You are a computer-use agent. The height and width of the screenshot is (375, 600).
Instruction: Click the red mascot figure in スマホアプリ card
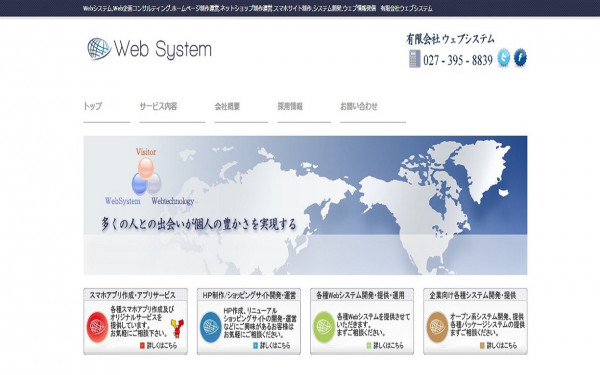click(177, 328)
